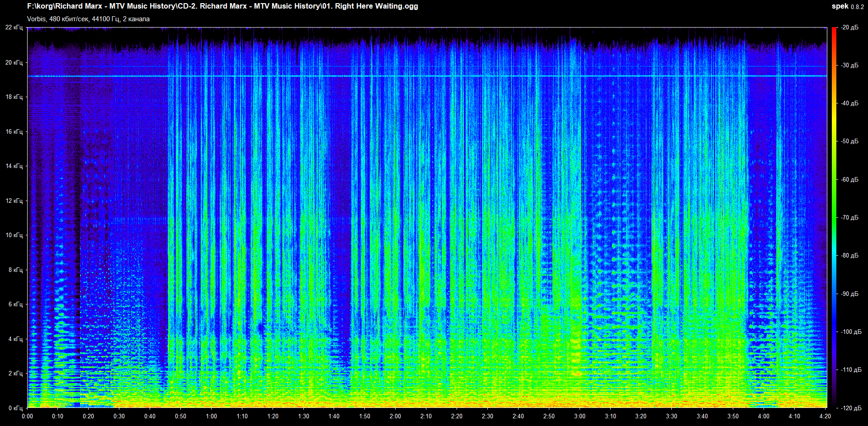868x426 pixels.
Task: Click the -20 дБ scale label
Action: click(849, 28)
